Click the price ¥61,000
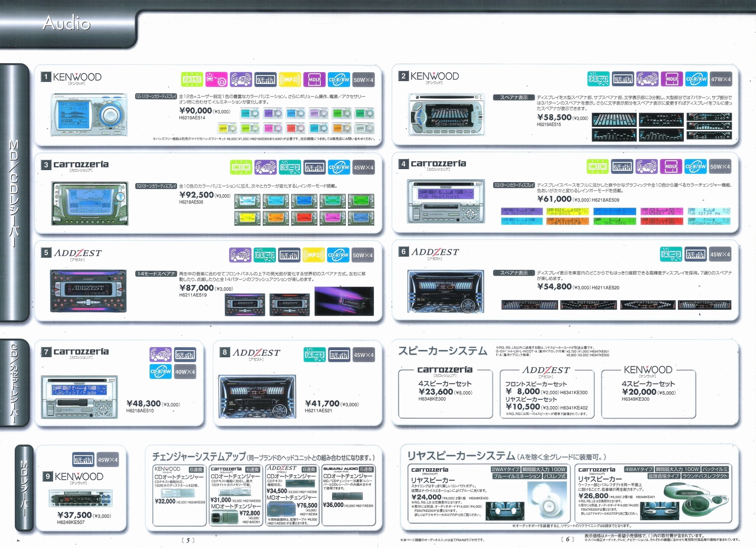The image size is (756, 548). [x=555, y=200]
